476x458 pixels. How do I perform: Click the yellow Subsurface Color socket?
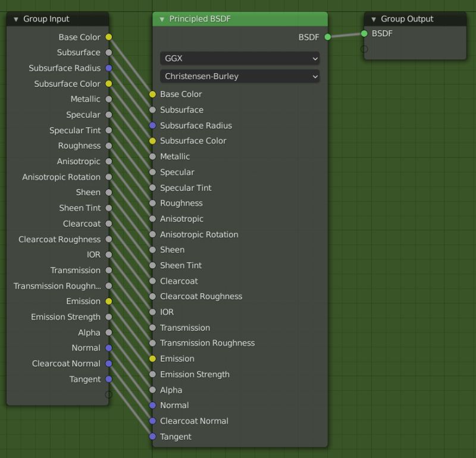153,141
